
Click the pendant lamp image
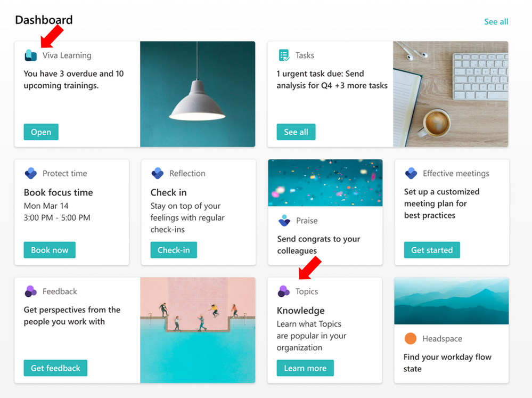198,94
